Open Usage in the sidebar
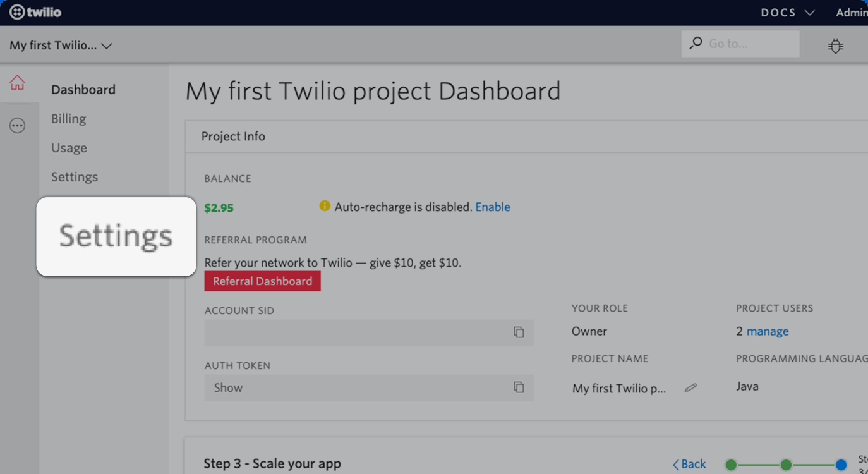The image size is (868, 474). click(69, 148)
